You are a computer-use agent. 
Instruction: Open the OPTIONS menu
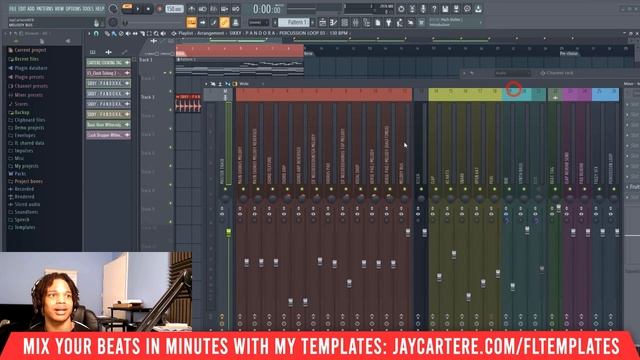(x=73, y=9)
